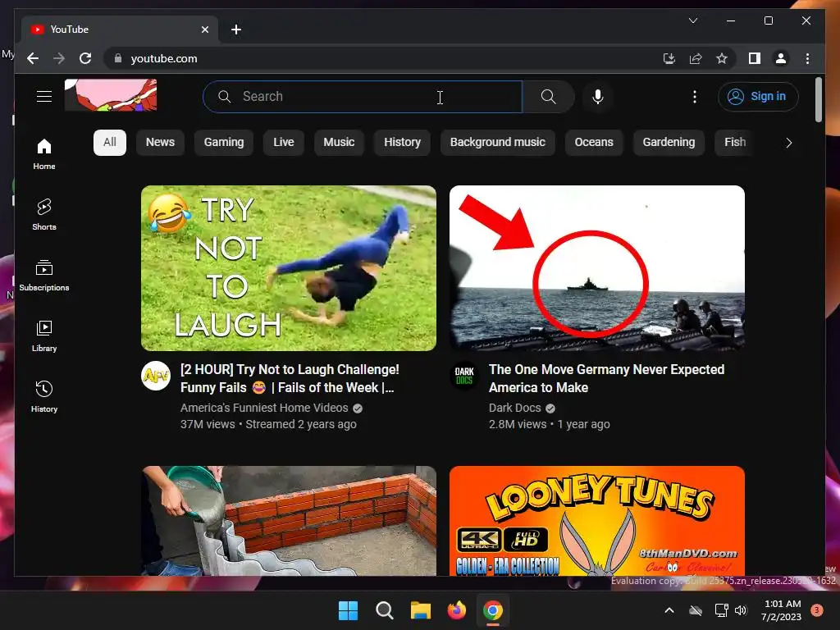This screenshot has height=630, width=840.
Task: Click the YouTube doodle logo
Action: pos(111,95)
